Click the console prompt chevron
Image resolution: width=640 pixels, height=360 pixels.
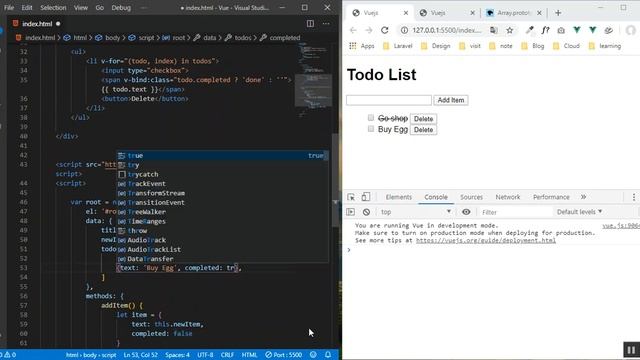[x=349, y=250]
